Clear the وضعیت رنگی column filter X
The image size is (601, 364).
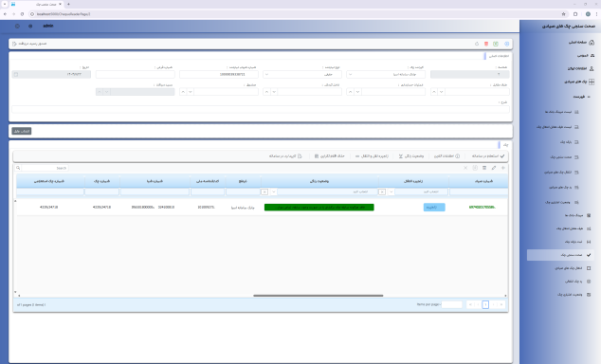(x=264, y=191)
